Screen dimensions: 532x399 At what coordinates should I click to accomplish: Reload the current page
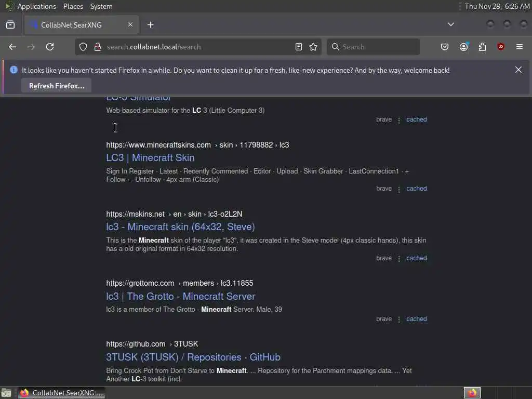pos(50,47)
